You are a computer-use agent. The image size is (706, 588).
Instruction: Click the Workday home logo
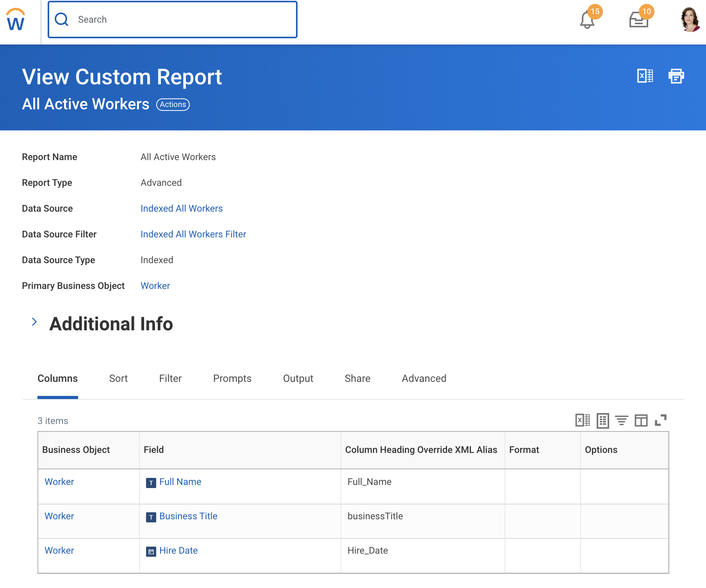[x=14, y=20]
